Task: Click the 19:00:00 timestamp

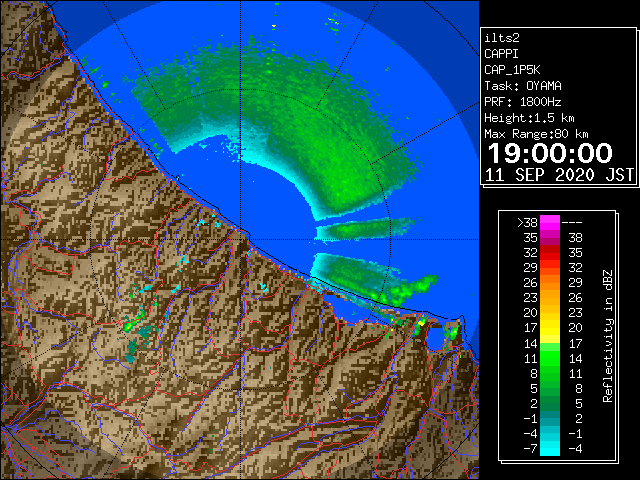Action: tap(550, 153)
